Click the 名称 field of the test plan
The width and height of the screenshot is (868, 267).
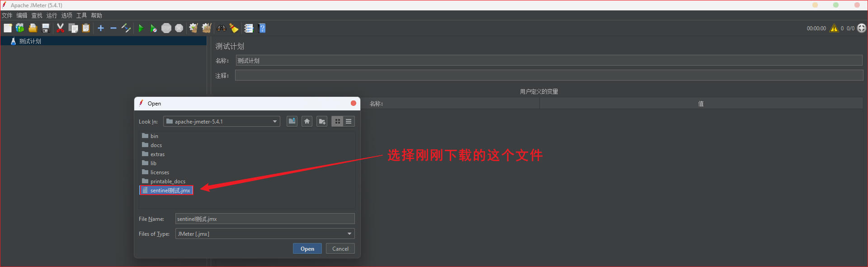[x=549, y=61]
